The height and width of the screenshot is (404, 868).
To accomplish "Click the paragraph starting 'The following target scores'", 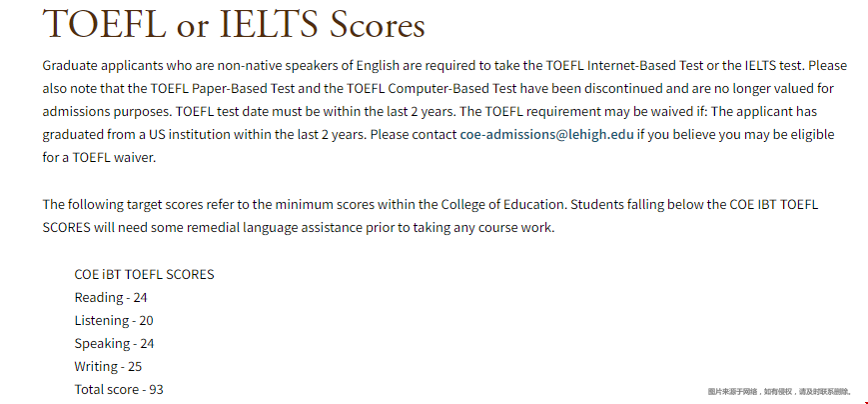I will [x=431, y=216].
